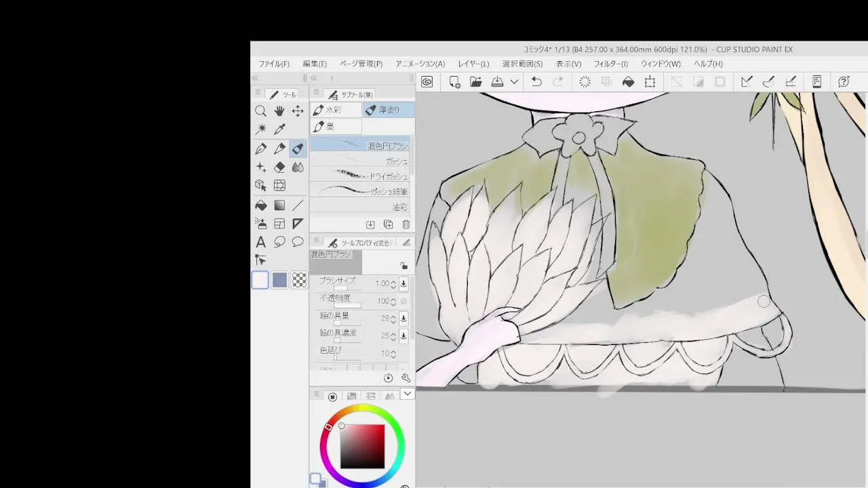Open the help support icon

(844, 82)
